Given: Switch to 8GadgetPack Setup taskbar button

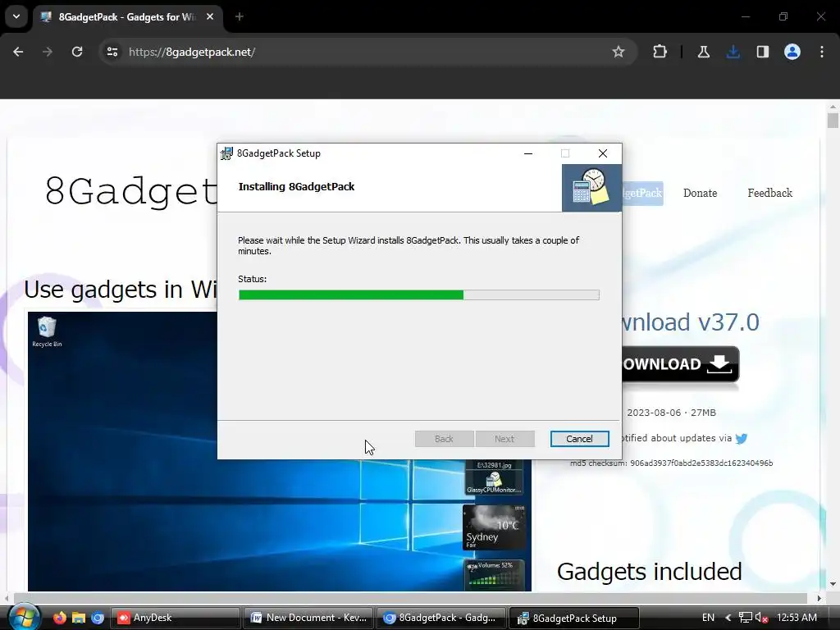Looking at the screenshot, I should click(x=573, y=618).
